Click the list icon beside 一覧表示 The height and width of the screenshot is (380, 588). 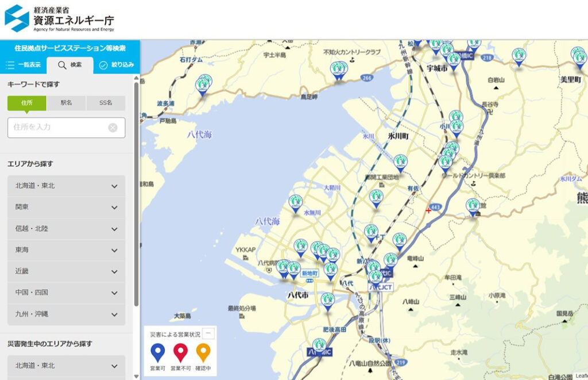[10, 66]
